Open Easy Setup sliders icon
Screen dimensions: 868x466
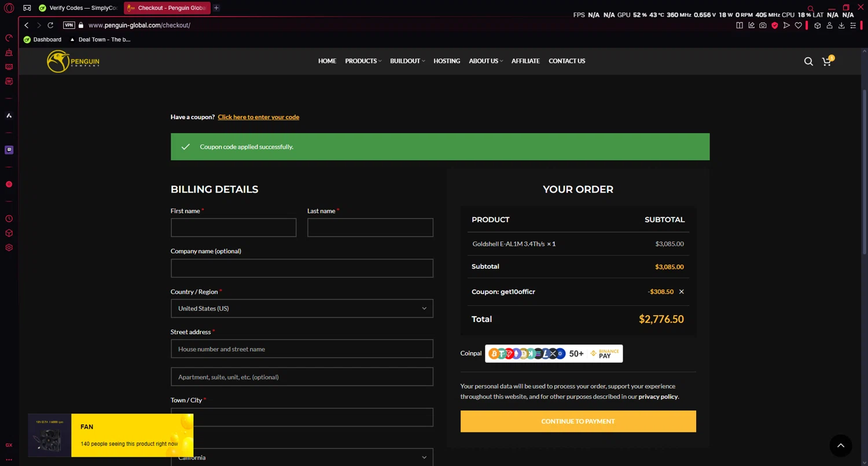[853, 25]
